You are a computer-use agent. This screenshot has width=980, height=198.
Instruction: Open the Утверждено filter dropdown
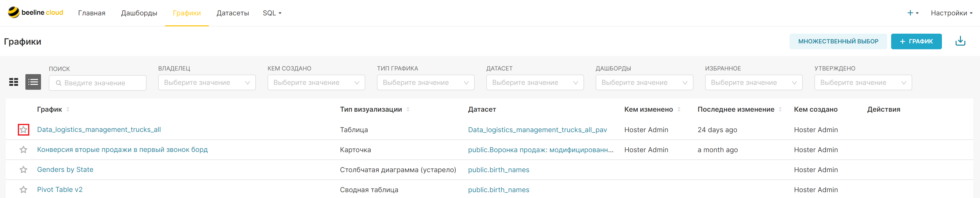point(863,82)
